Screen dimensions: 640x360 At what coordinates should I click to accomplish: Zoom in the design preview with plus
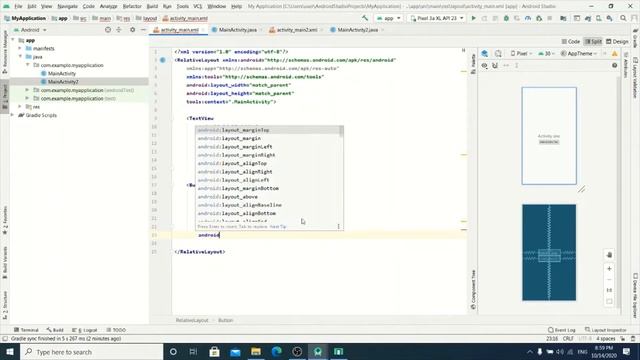click(609, 269)
